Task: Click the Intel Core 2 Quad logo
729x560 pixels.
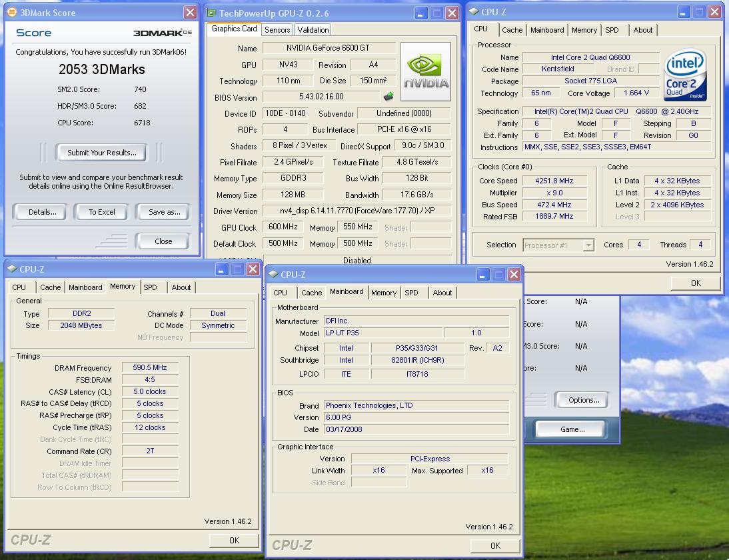Action: point(685,75)
